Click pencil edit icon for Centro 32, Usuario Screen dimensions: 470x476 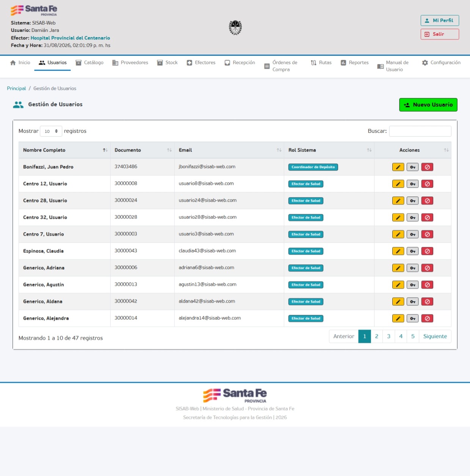[398, 217]
